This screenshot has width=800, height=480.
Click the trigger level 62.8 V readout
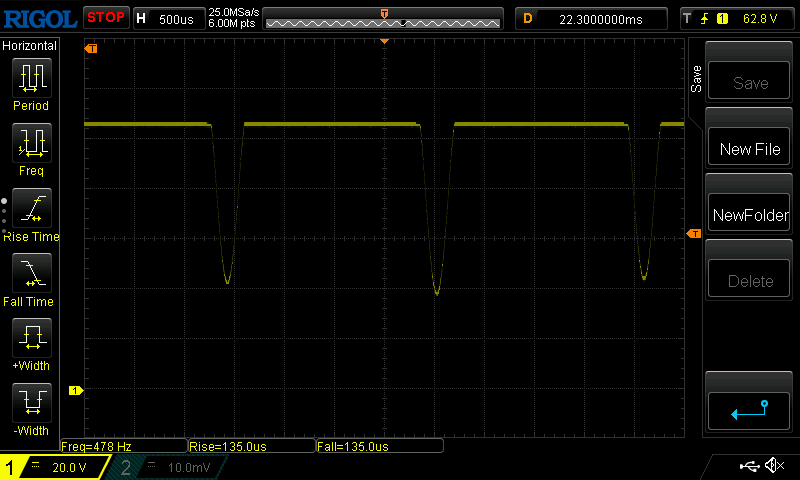point(760,19)
